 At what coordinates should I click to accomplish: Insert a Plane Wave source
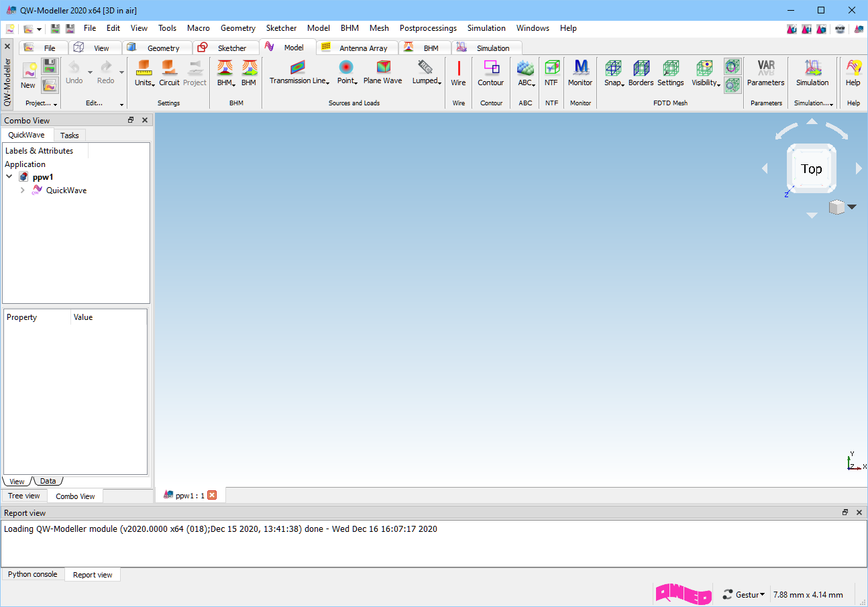[382, 72]
